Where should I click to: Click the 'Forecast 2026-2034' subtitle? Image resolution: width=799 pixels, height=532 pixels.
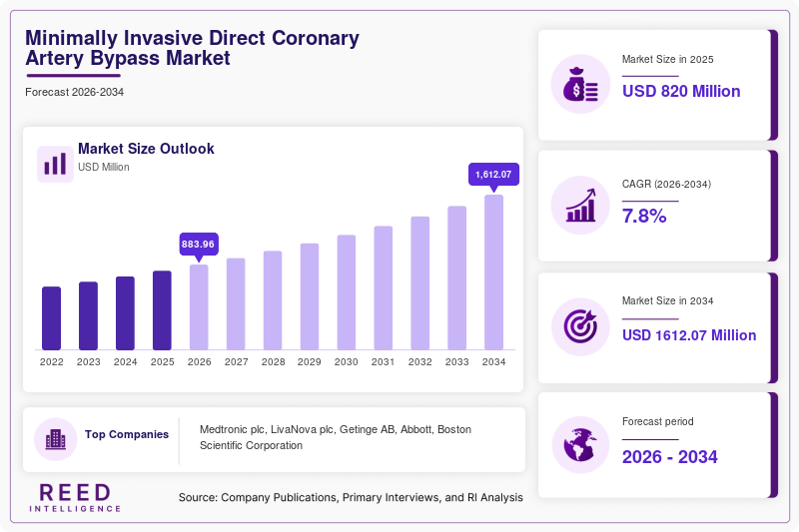[x=74, y=92]
